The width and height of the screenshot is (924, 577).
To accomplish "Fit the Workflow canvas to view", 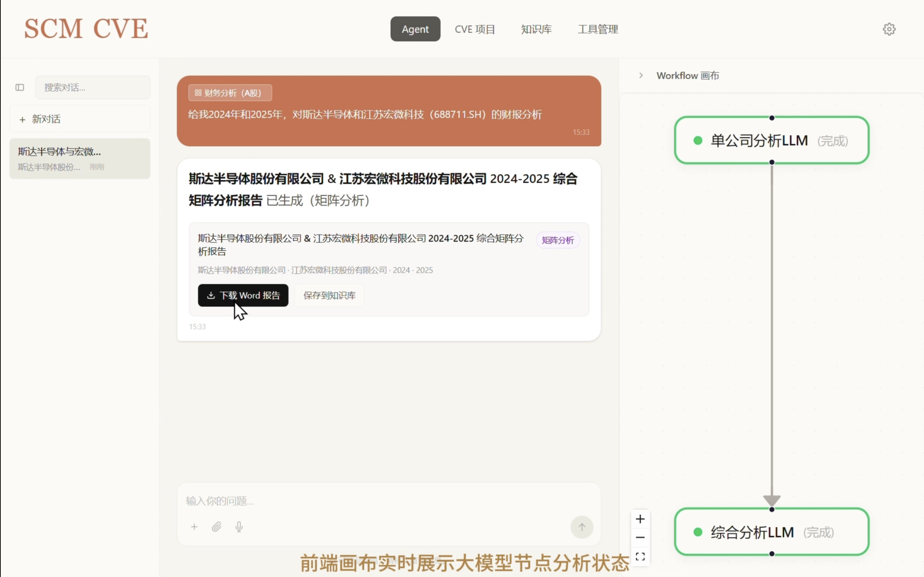I will click(x=640, y=556).
